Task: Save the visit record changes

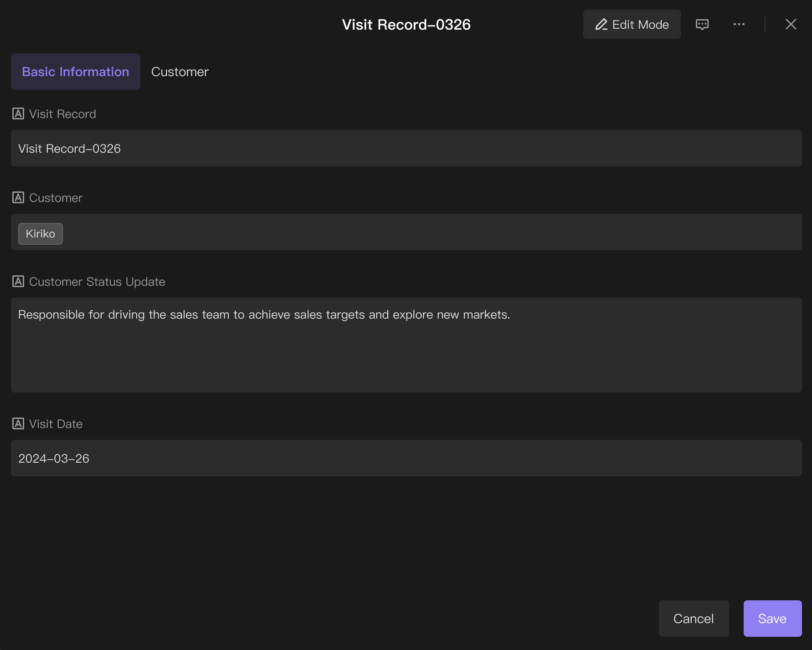Action: click(772, 619)
